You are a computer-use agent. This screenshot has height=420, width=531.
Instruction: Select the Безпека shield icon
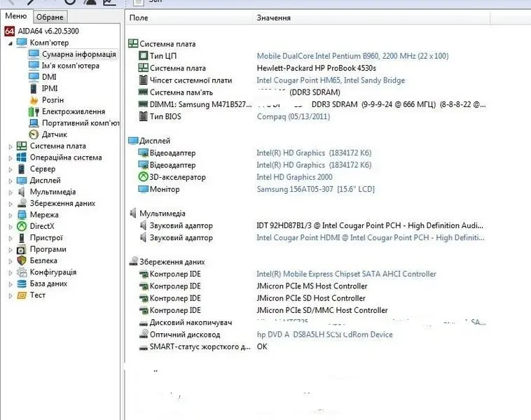[x=22, y=260]
